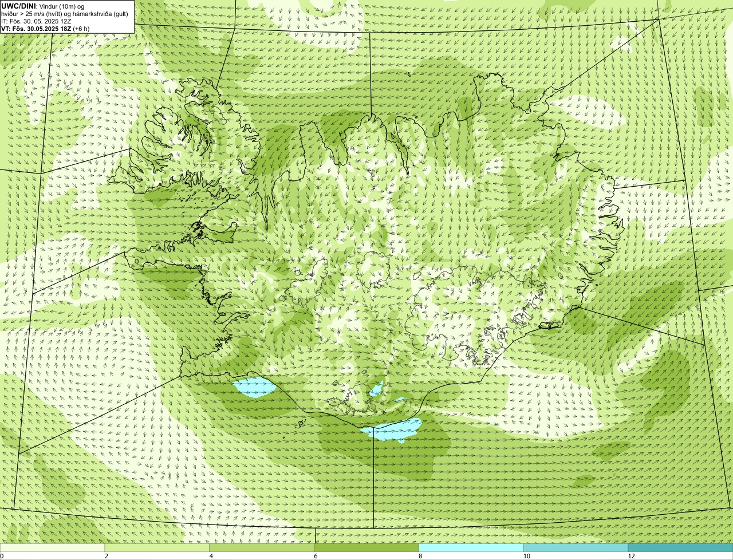733x560 pixels.
Task: Click the westernmost cyan wind patch on the map
Action: pyautogui.click(x=254, y=388)
